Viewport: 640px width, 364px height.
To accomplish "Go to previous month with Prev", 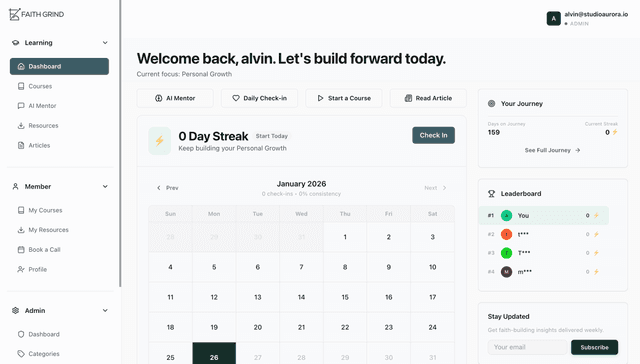I will (168, 188).
